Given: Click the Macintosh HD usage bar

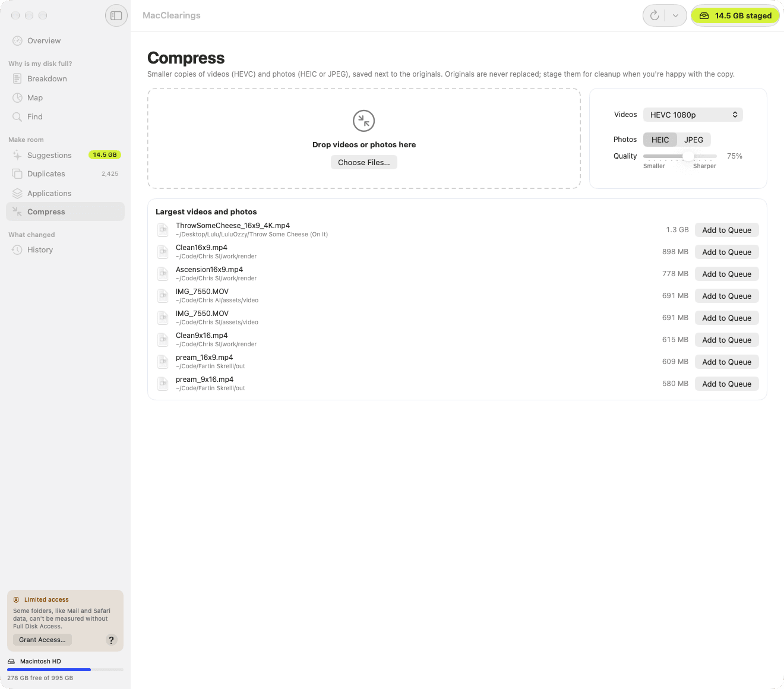Looking at the screenshot, I should (x=65, y=669).
